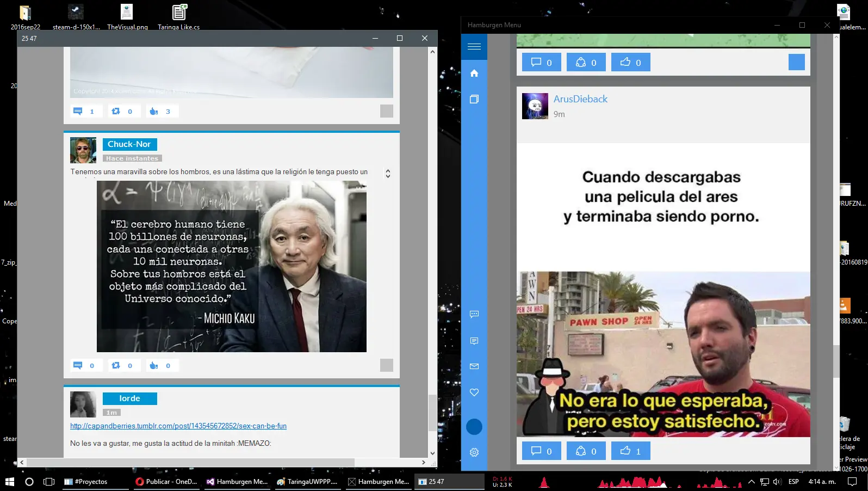Select the Taringa Like.cs desktop file
868x491 pixels.
click(179, 17)
